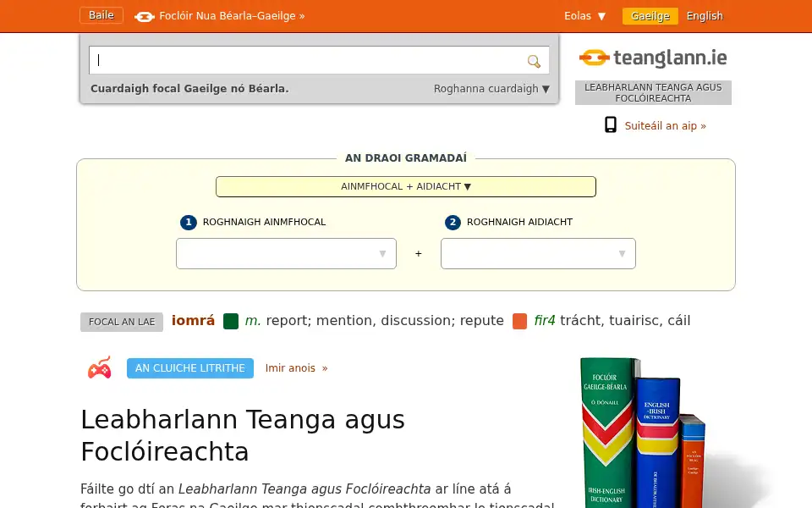Click step 2 ROGHNAIGH AIDIACHT label
Screen dimensions: 812x508
(x=519, y=222)
